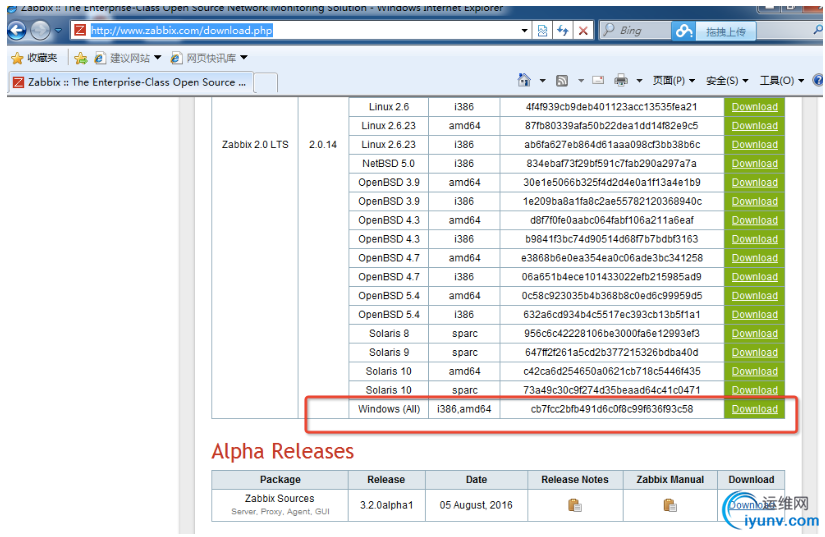This screenshot has width=825, height=537.
Task: Click the printer icon
Action: tap(621, 80)
